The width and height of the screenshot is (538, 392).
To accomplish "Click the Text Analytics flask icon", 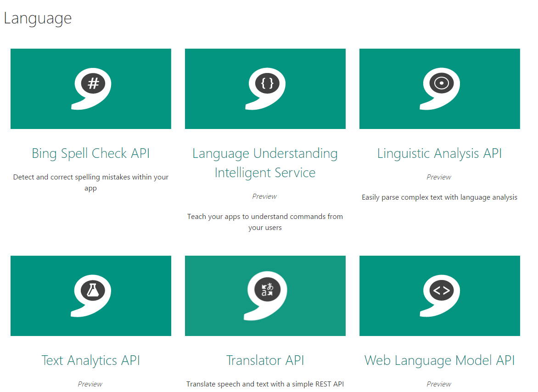I will click(91, 296).
